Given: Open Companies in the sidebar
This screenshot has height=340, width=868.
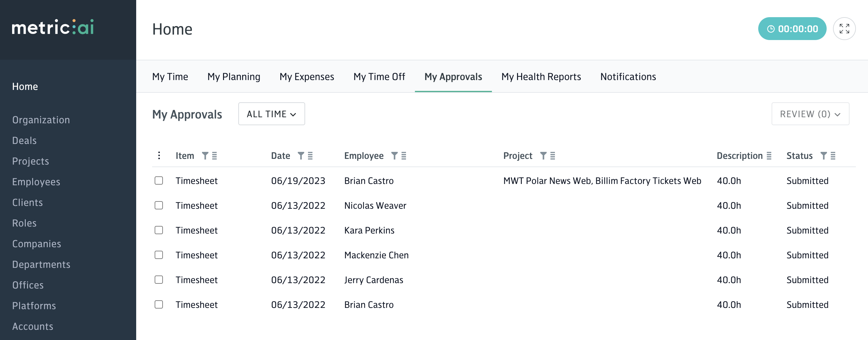Looking at the screenshot, I should coord(37,244).
